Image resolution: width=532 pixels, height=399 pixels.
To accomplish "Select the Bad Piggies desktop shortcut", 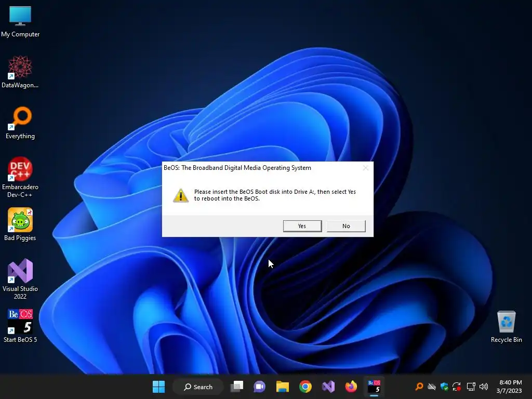I will [20, 224].
